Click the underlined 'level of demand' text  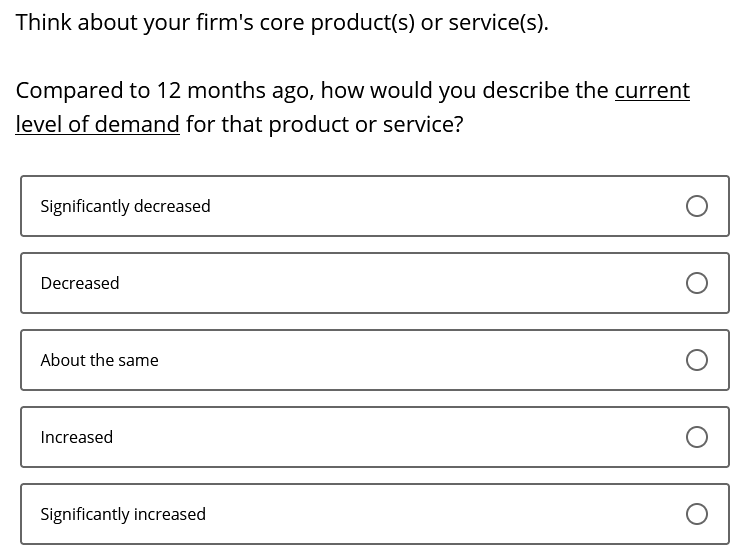(x=98, y=124)
